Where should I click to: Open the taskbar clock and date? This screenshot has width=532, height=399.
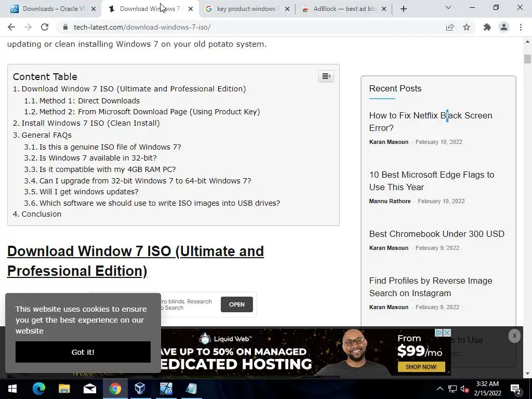pos(487,389)
